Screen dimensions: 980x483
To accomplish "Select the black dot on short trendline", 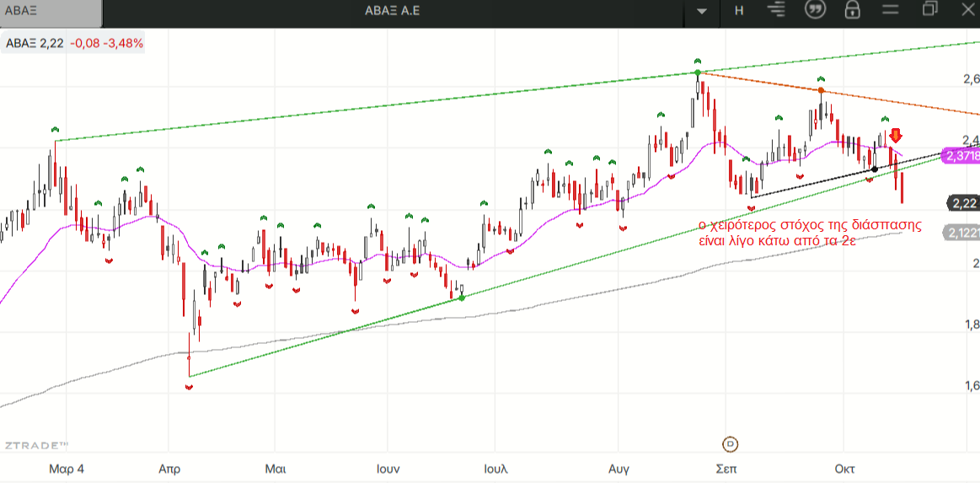I will 874,169.
